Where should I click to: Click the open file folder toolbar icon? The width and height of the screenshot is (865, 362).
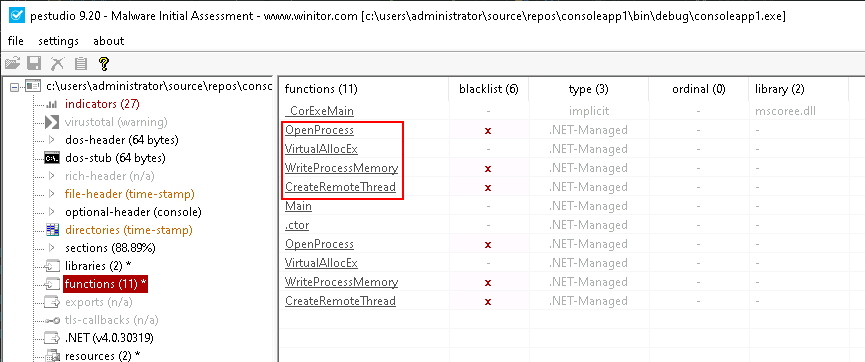[x=12, y=63]
